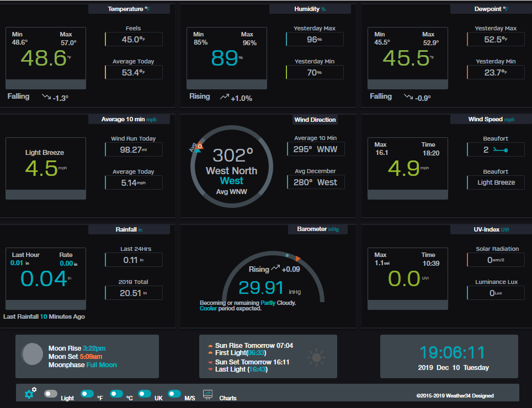The width and height of the screenshot is (532, 408).
Task: Click the Moon Set 5:09am text
Action: (x=75, y=357)
